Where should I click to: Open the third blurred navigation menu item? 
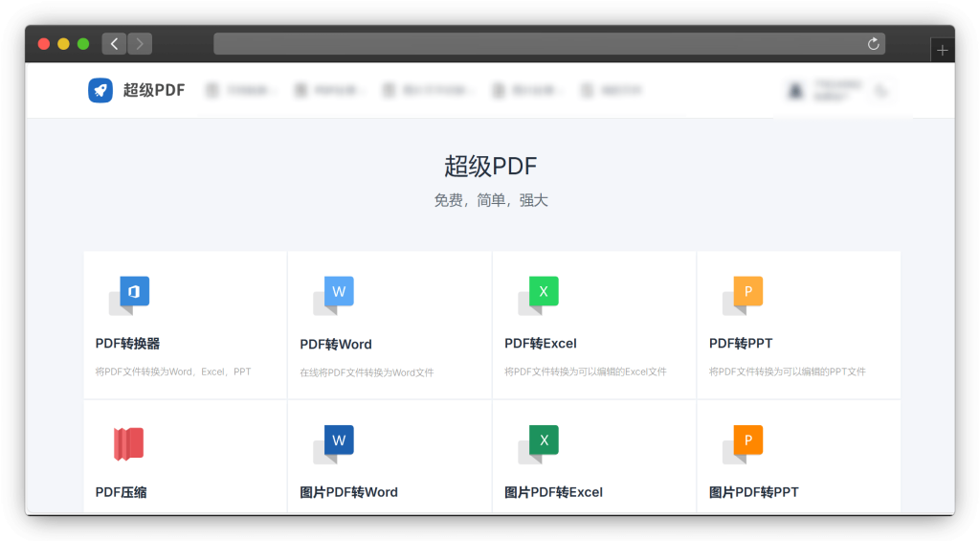427,91
